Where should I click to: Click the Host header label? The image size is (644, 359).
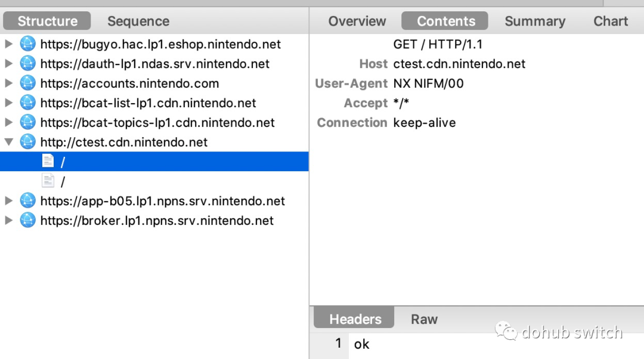373,64
